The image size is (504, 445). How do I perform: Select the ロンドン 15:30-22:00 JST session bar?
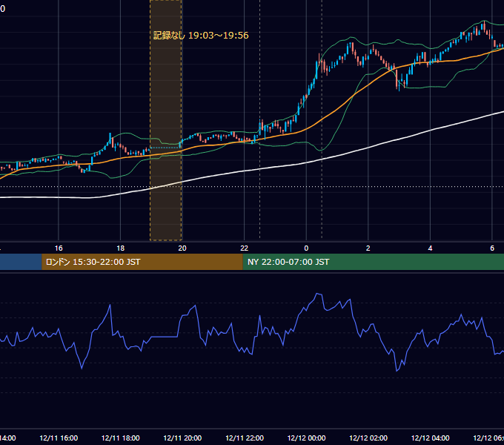click(x=142, y=262)
